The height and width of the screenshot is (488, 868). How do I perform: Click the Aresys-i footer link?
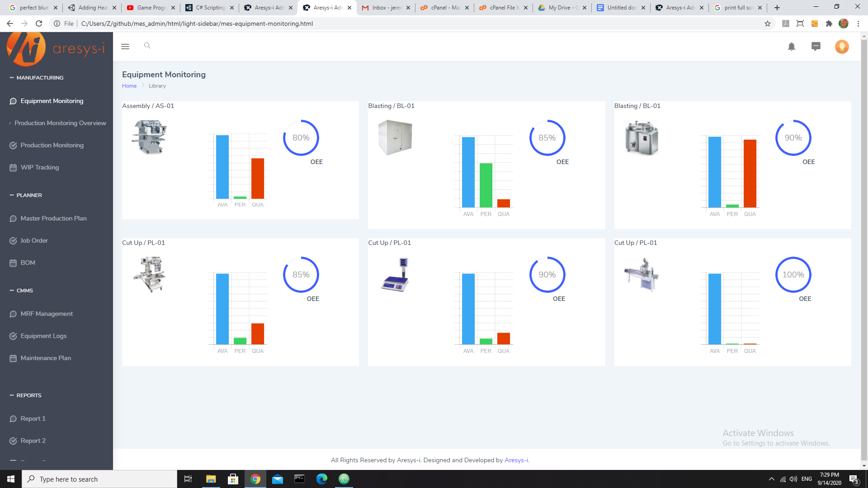pos(516,460)
